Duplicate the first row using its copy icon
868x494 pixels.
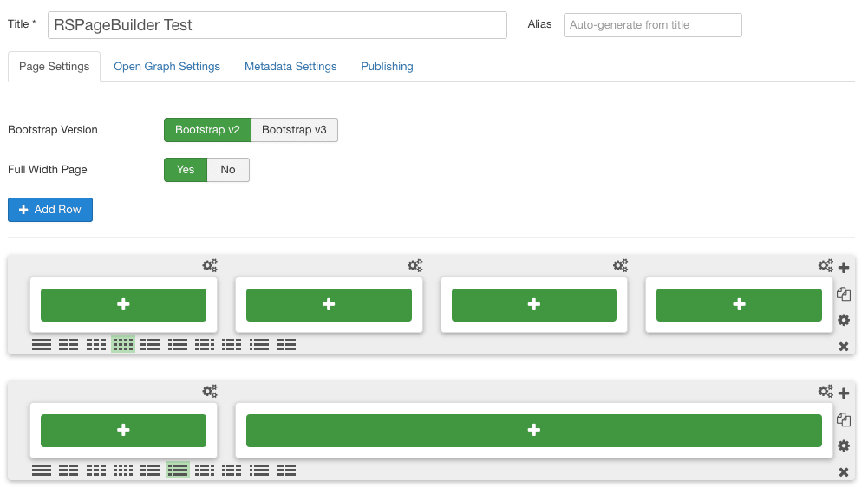843,295
